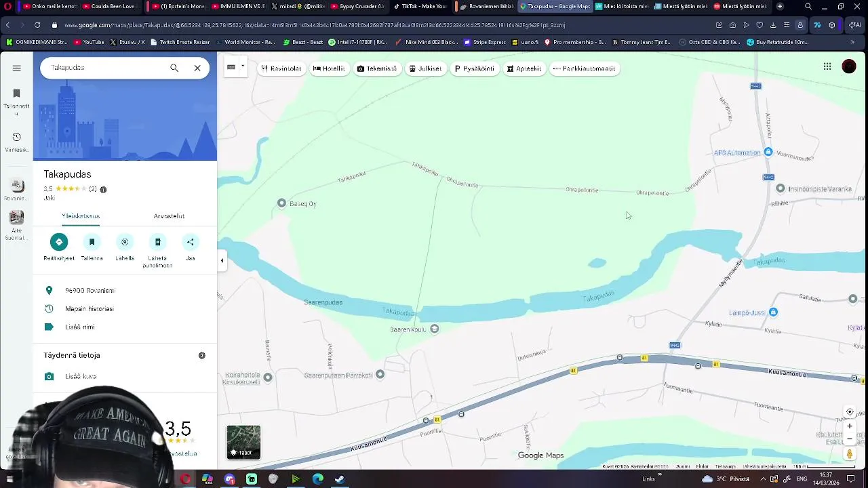Click the help icon next to Täydennä tietoja

tap(201, 355)
